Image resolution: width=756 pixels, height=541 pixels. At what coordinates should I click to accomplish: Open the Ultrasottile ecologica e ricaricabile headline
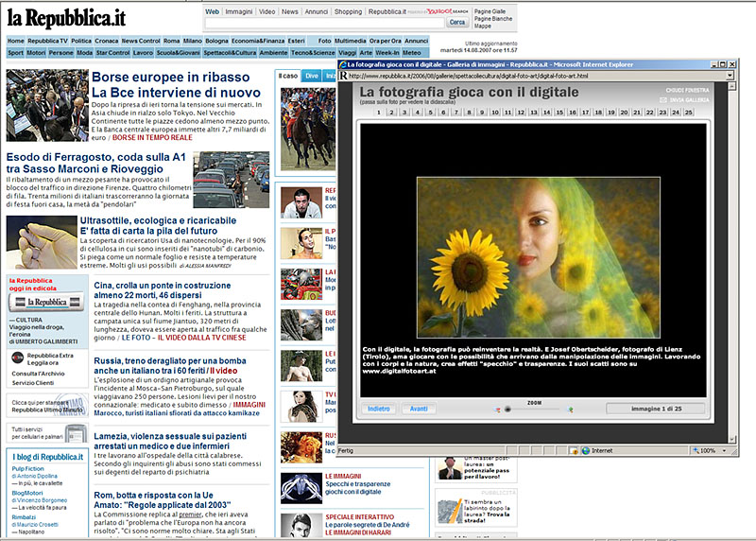coord(158,225)
